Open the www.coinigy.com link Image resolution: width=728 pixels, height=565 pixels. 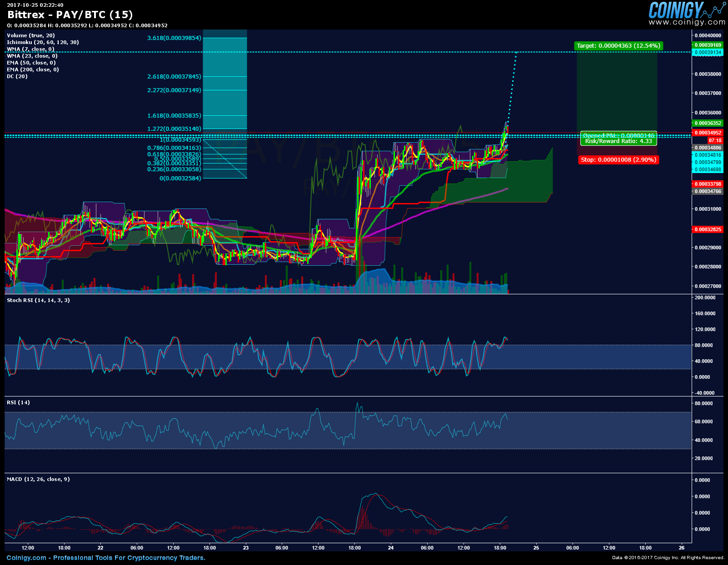[x=687, y=22]
